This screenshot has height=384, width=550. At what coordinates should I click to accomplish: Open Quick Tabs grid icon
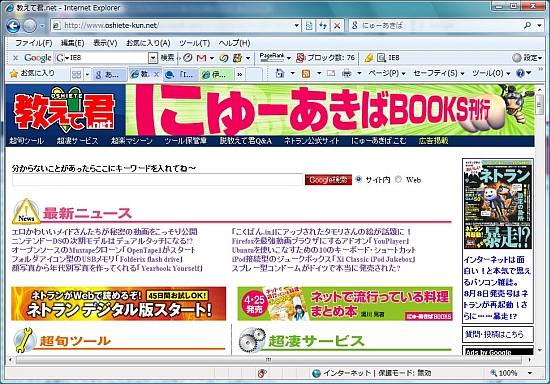pos(76,74)
